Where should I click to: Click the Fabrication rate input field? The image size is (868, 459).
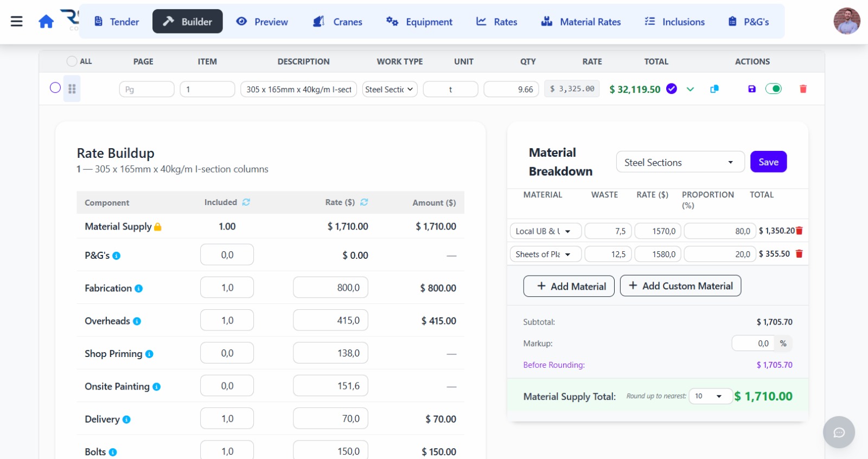point(330,288)
